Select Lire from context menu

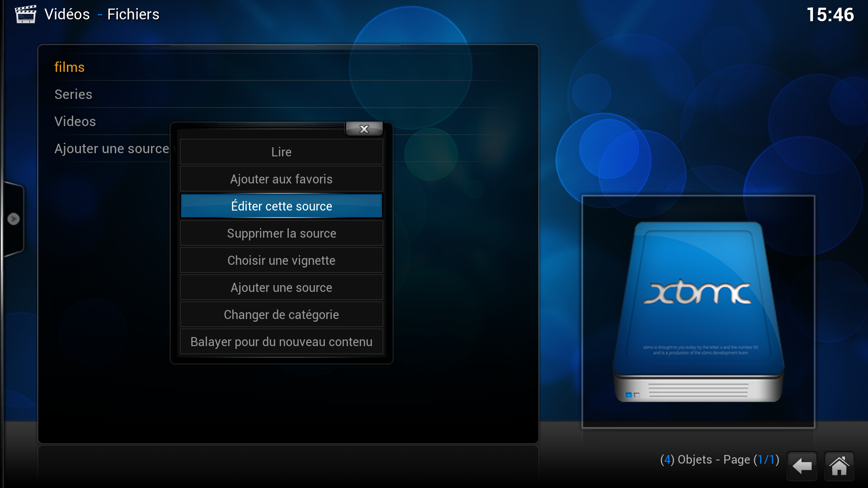tap(281, 152)
